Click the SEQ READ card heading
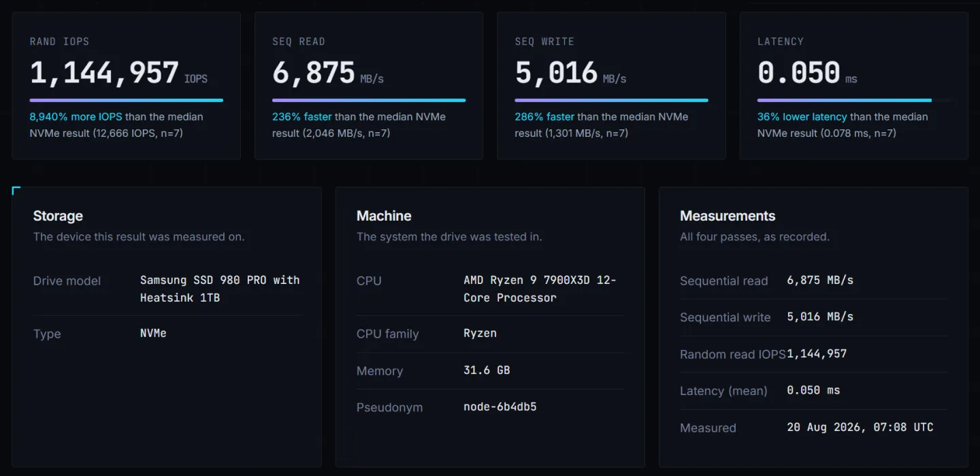Screen dimensions: 980x476 point(299,42)
